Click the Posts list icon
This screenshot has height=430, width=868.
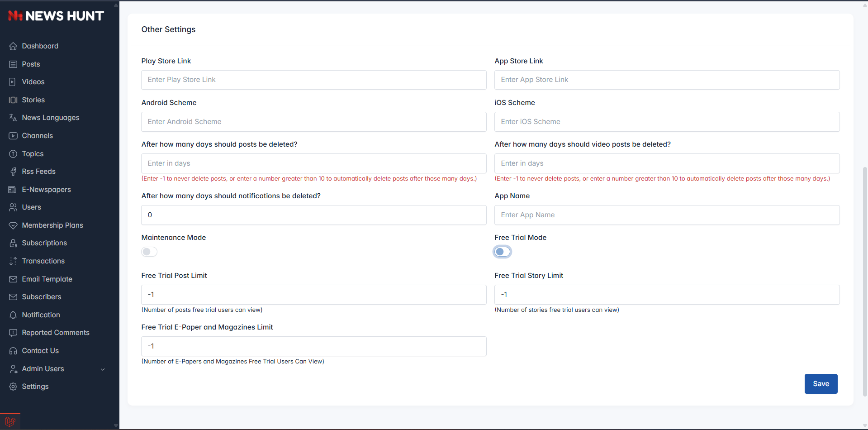[x=13, y=64]
